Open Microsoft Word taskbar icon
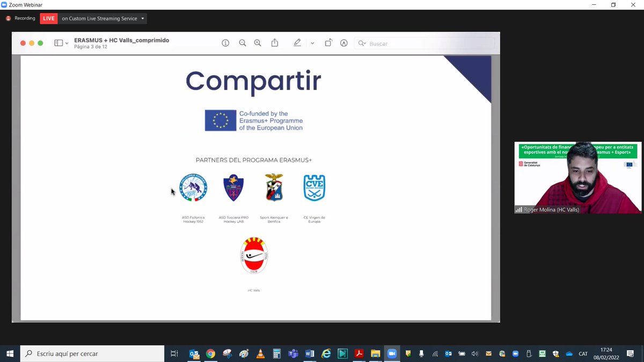 [x=310, y=353]
